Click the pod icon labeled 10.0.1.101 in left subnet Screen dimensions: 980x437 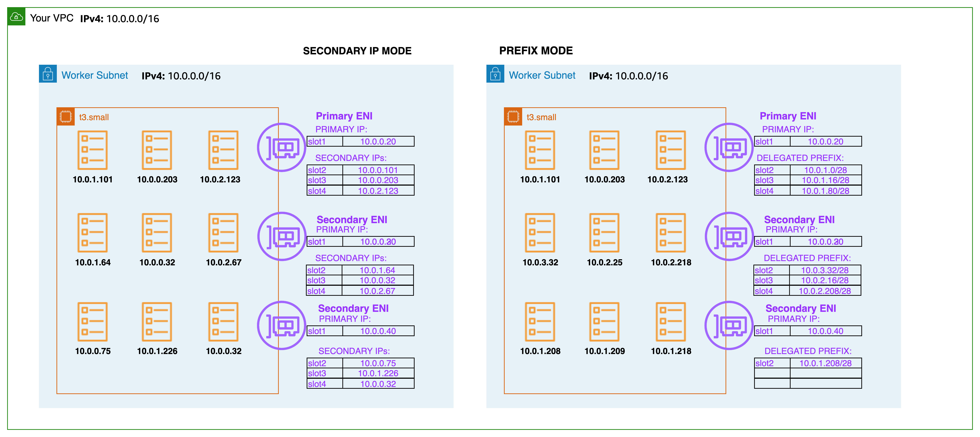point(92,150)
